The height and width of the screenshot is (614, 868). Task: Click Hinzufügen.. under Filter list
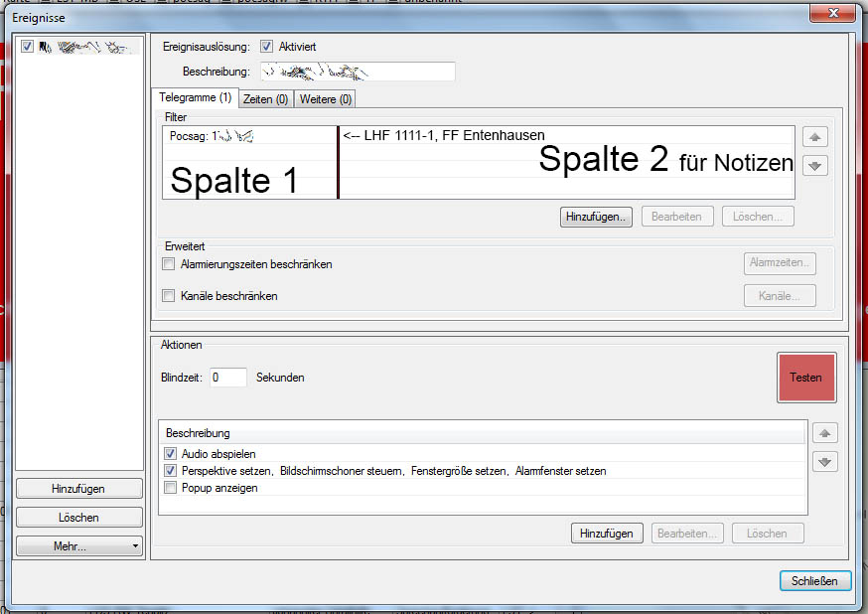(x=596, y=217)
